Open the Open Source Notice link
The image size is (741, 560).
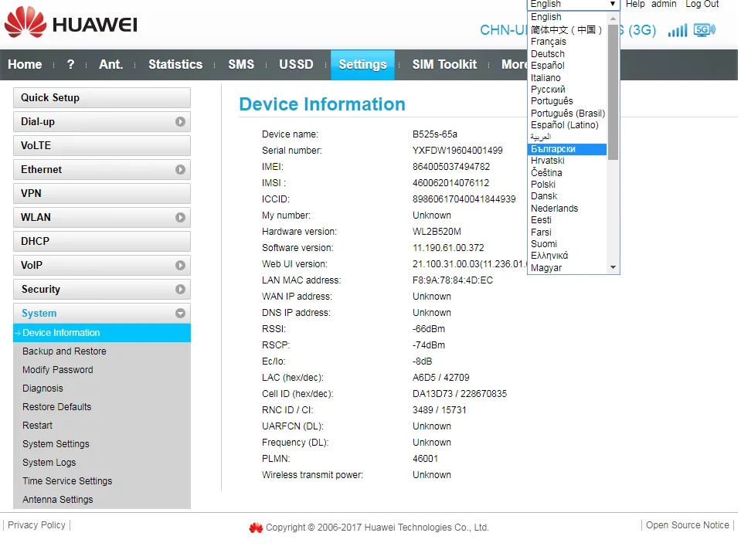point(688,525)
